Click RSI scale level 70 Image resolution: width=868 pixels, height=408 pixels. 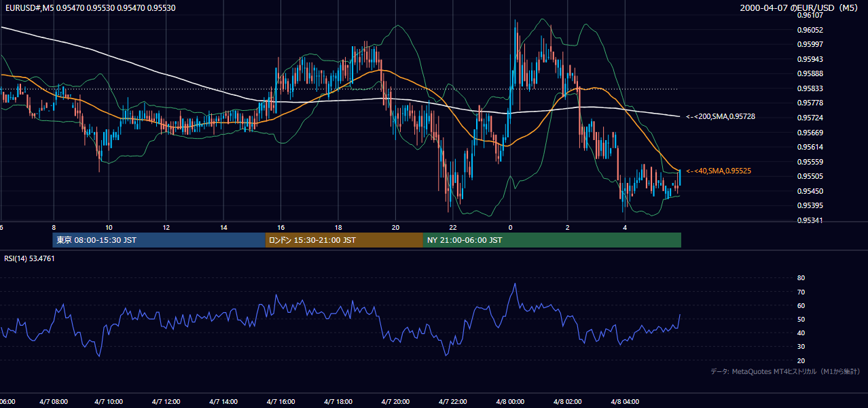click(801, 292)
